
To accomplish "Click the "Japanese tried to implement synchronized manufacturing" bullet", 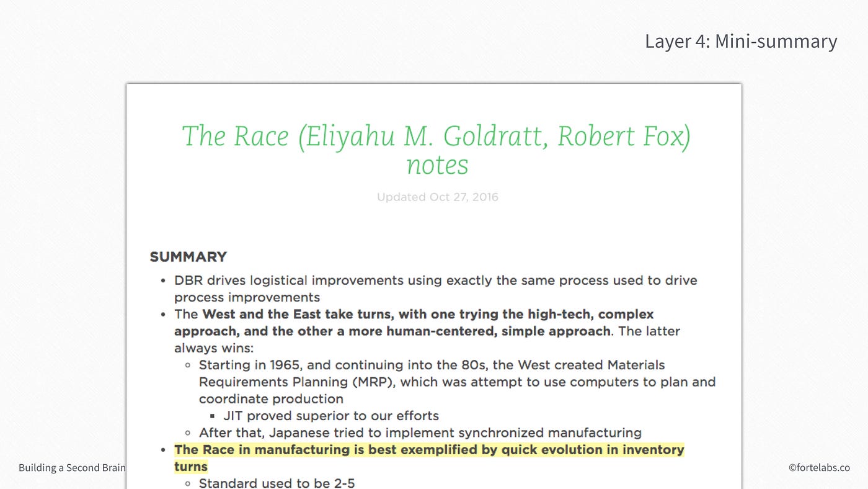I will coord(420,433).
